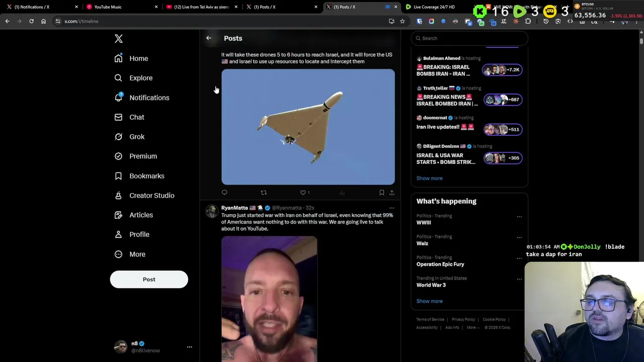Click the install app icon in address bar
The height and width of the screenshot is (362, 644).
[391, 21]
